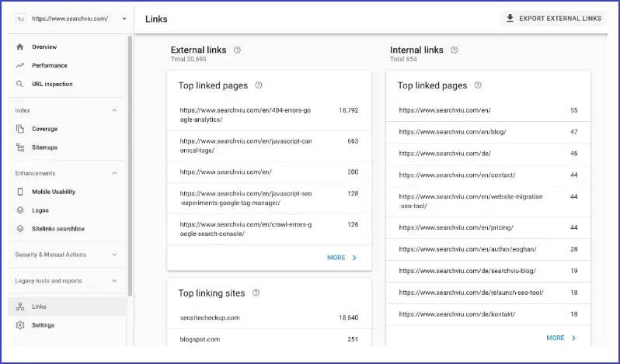This screenshot has width=620, height=364.
Task: Click MORE under external top linked pages
Action: pos(342,258)
